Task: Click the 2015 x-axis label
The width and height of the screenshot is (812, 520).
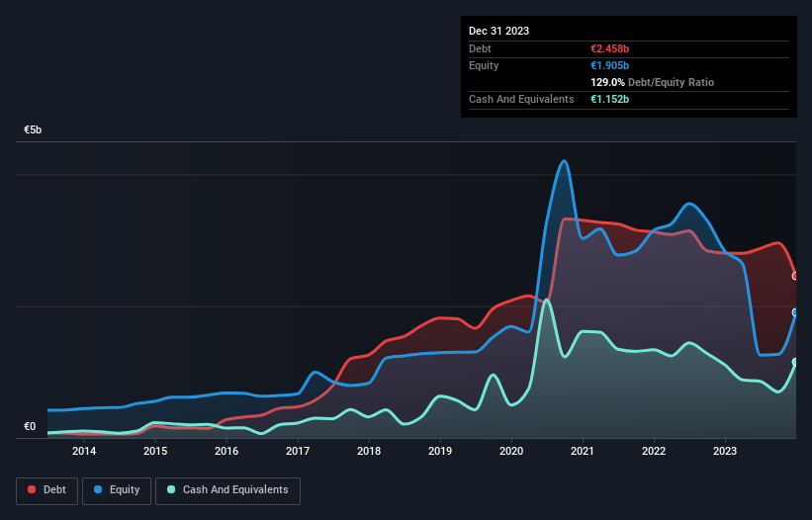Action: coord(155,451)
